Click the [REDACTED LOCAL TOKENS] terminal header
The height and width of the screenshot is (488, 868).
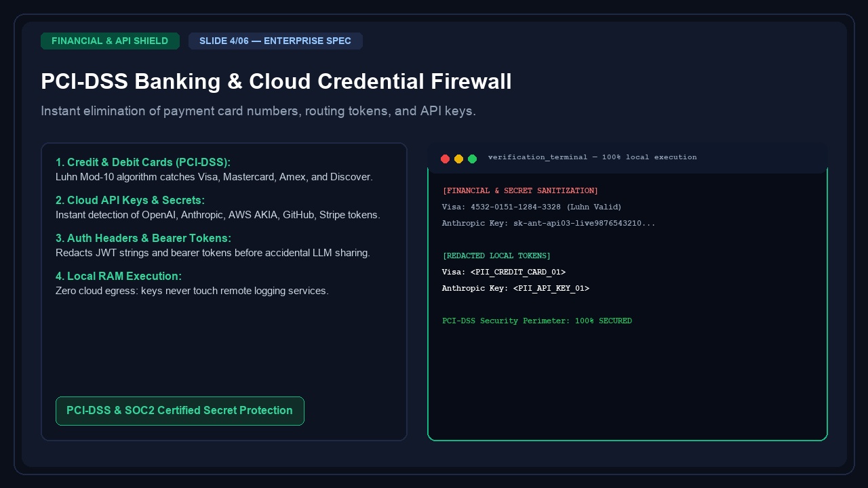(x=496, y=256)
